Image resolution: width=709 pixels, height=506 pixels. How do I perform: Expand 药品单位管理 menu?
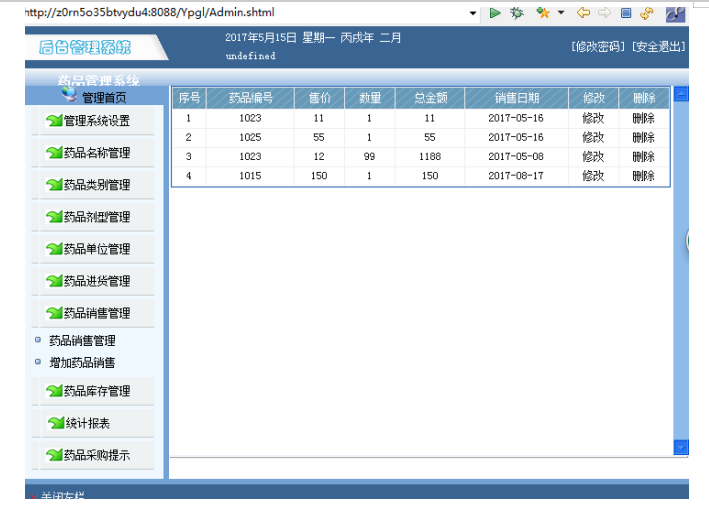[x=97, y=249]
